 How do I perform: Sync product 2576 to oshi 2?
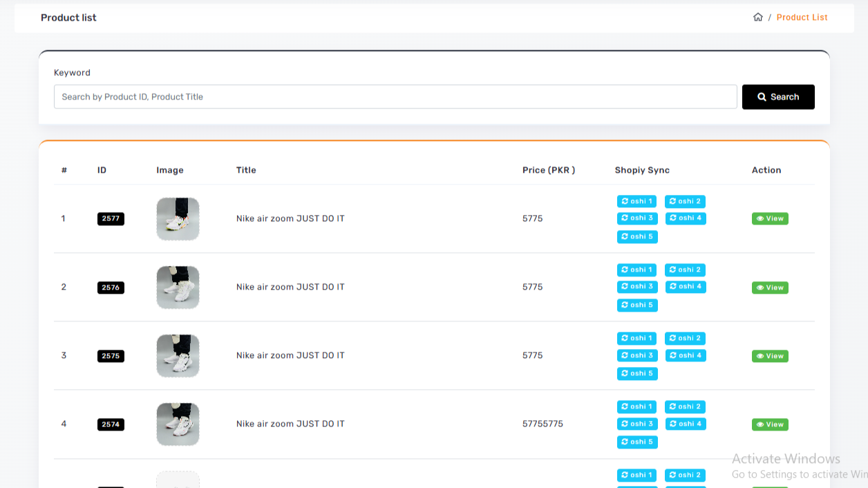[685, 270]
